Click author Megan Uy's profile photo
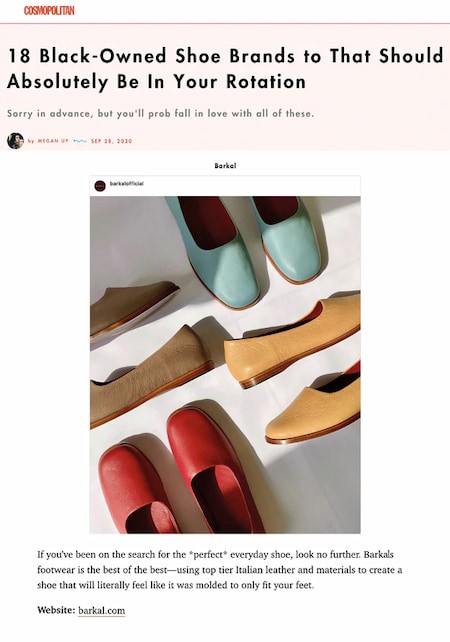This screenshot has width=450, height=642. pos(16,141)
